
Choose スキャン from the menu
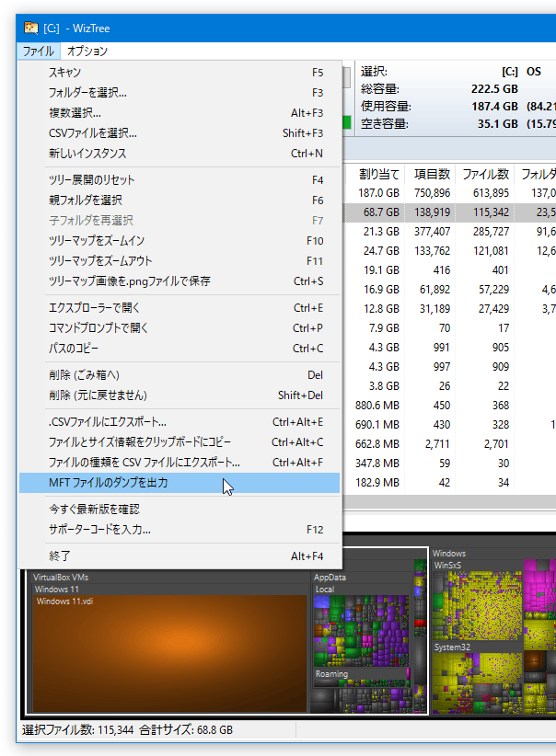pos(180,73)
